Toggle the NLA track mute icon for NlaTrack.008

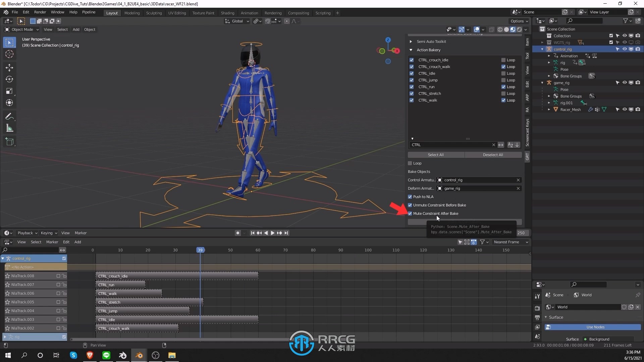[58, 276]
